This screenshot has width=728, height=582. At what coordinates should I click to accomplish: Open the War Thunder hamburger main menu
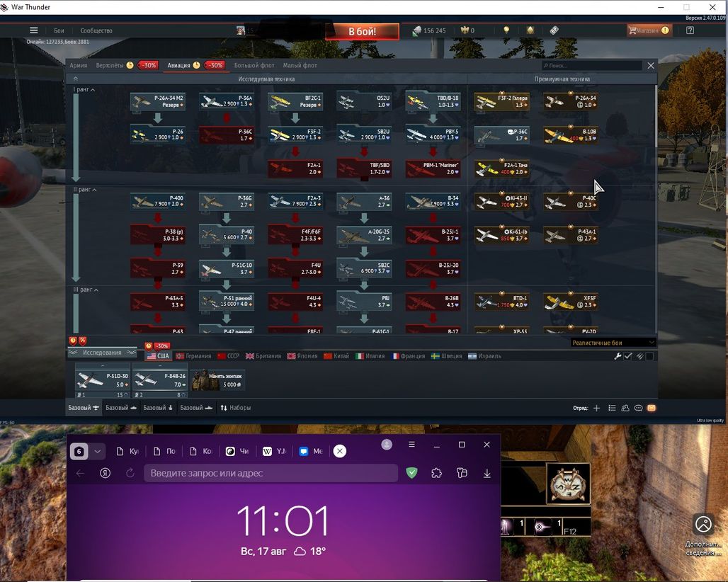tap(33, 30)
